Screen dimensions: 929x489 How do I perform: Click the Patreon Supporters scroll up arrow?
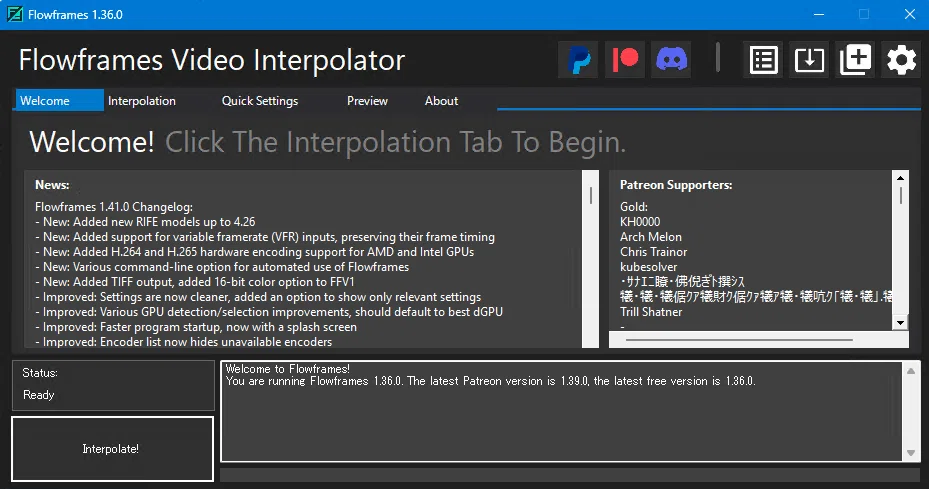coord(900,178)
